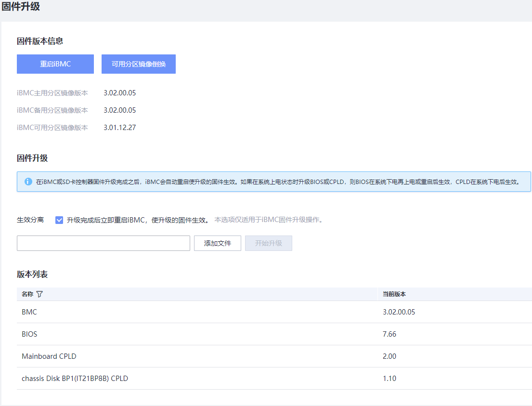The image size is (532, 406).
Task: Click the 名称 column header text
Action: [27, 294]
